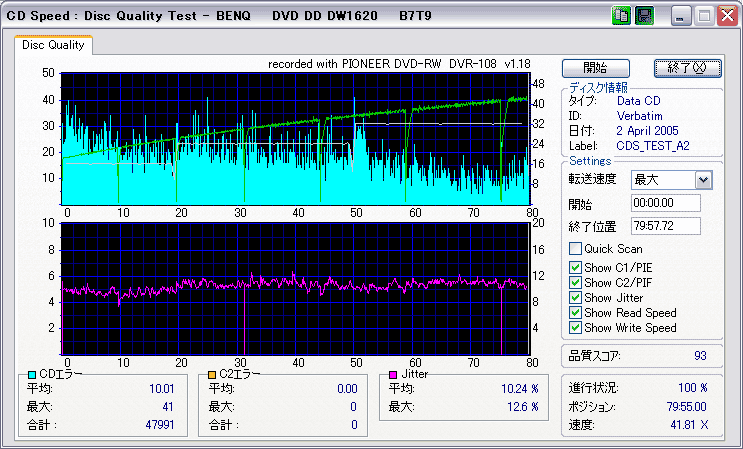Image resolution: width=743 pixels, height=449 pixels.
Task: Open the transfer speed dropdown arrow
Action: pyautogui.click(x=704, y=180)
